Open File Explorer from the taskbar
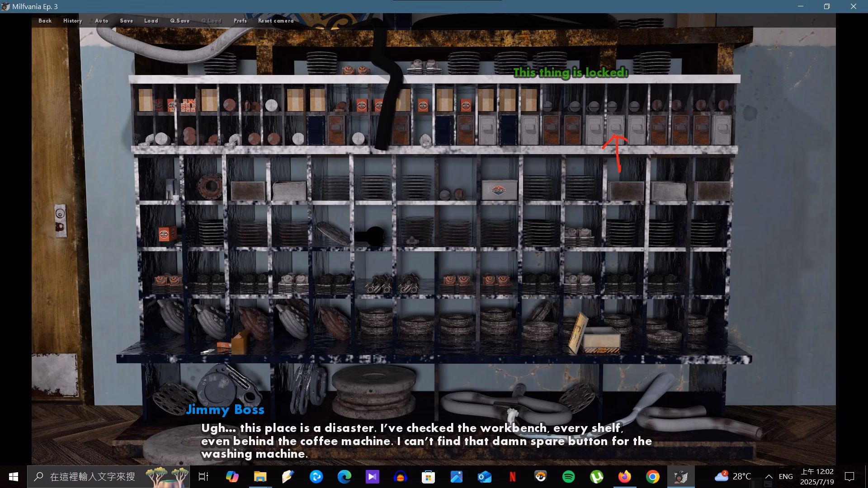 pos(260,477)
